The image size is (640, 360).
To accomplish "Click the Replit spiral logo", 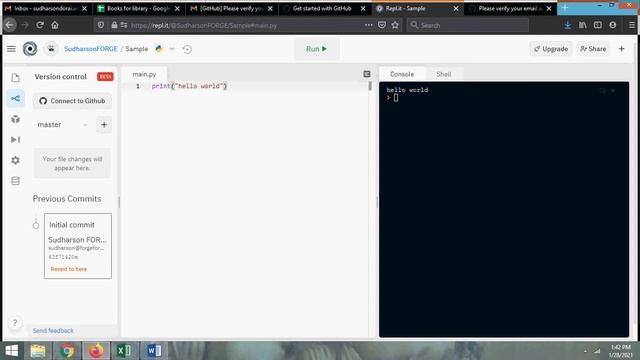I will click(30, 49).
